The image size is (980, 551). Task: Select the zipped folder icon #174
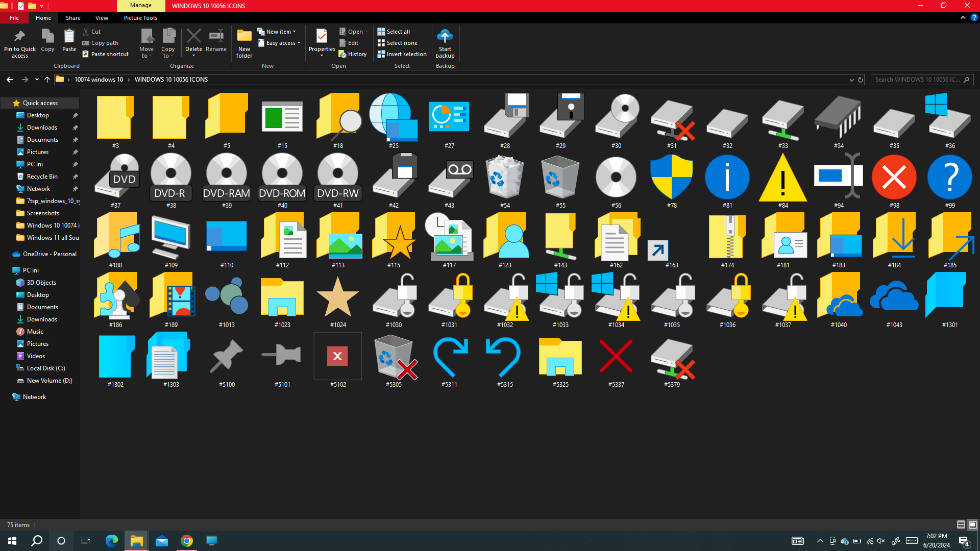coord(727,236)
